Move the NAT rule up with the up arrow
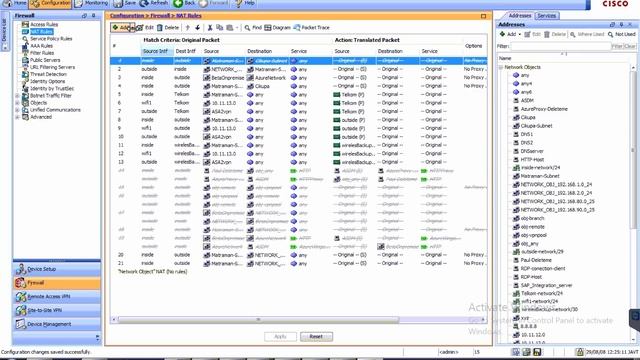Image resolution: width=640 pixels, height=360 pixels. click(x=188, y=27)
